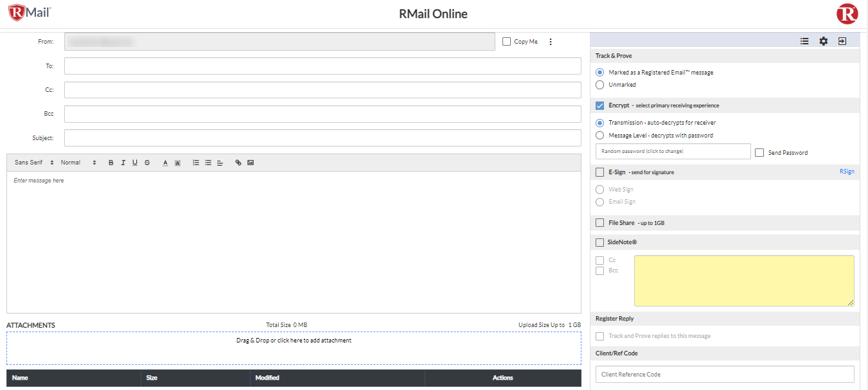This screenshot has height=390, width=868.
Task: Choose Message Level decrypts with password
Action: coord(599,135)
